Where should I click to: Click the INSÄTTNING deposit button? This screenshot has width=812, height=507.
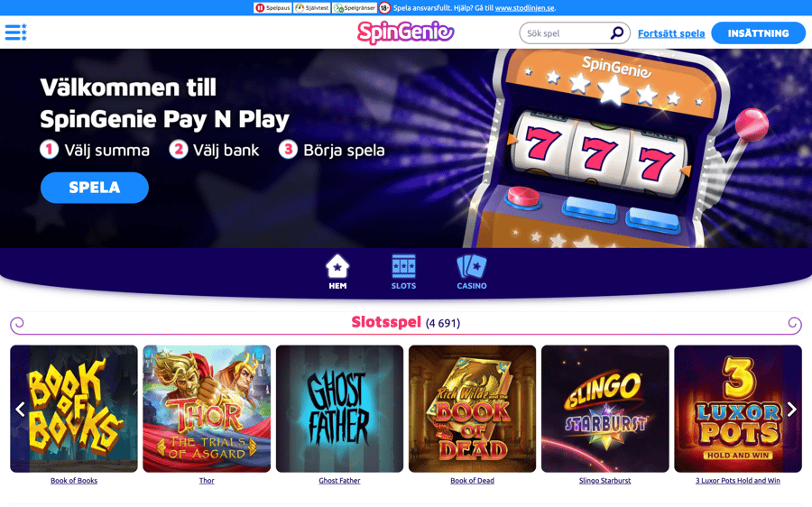click(x=758, y=33)
